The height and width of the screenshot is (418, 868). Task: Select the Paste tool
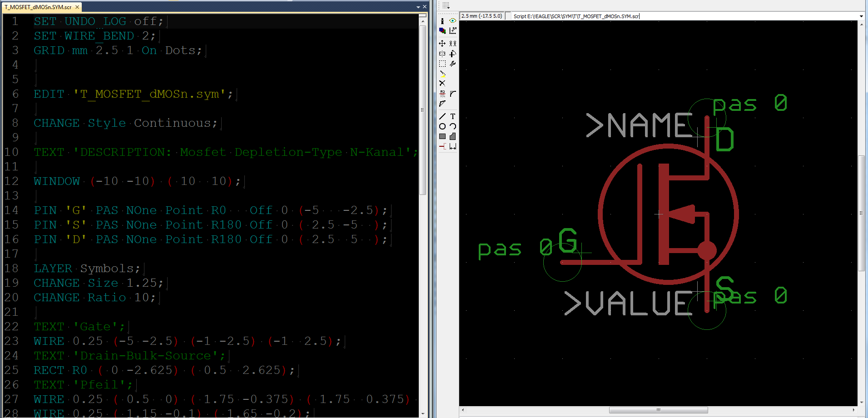pyautogui.click(x=442, y=74)
